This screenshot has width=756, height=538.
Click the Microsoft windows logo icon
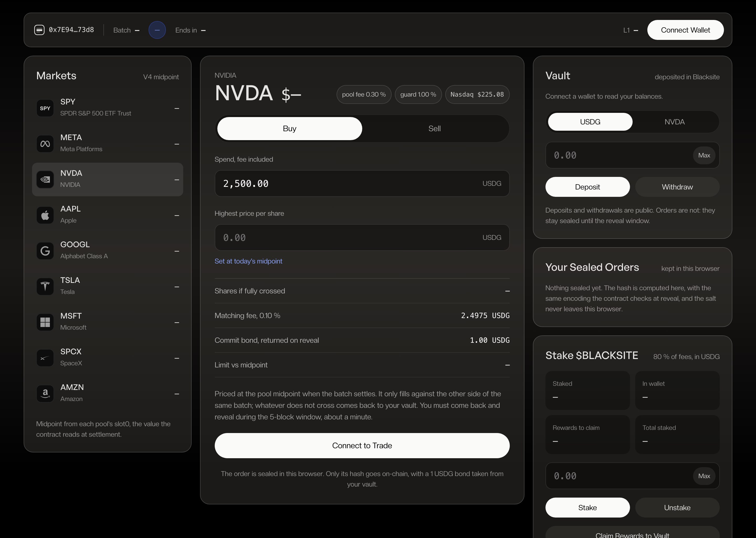[x=45, y=322]
